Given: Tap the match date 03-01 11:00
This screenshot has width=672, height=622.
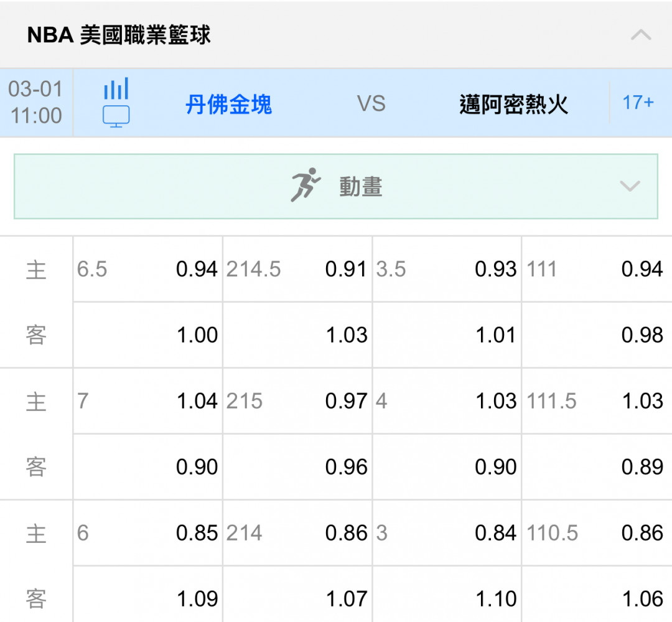Looking at the screenshot, I should point(35,103).
